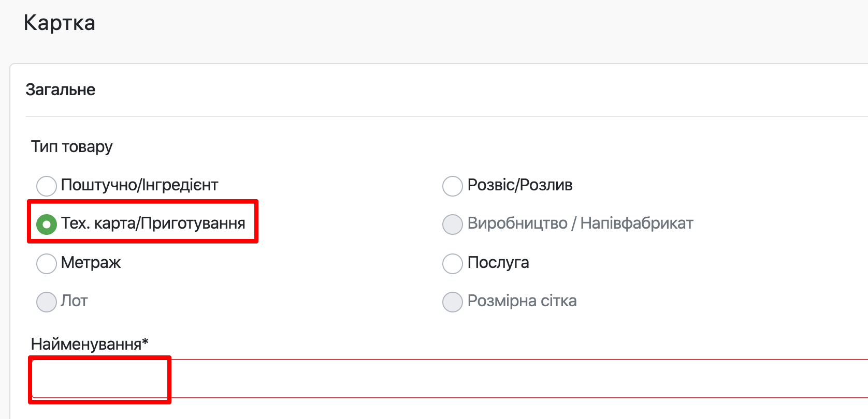868x419 pixels.
Task: Choose the Послуга radio button
Action: tap(452, 263)
